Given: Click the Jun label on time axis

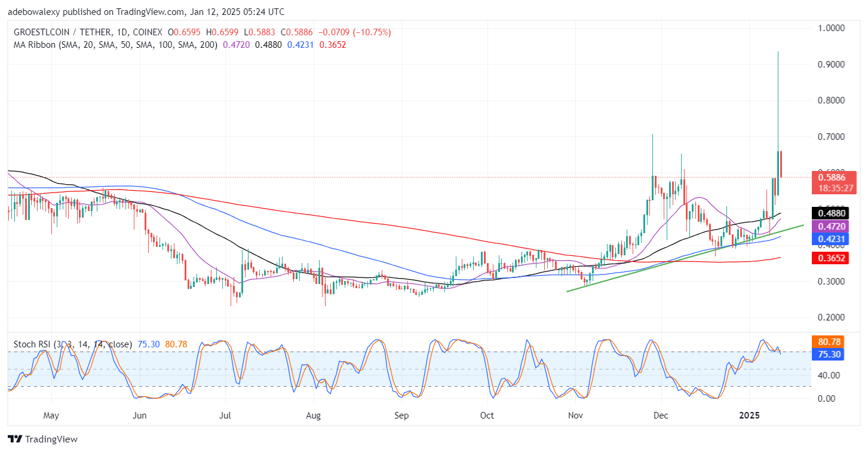Looking at the screenshot, I should tap(139, 414).
